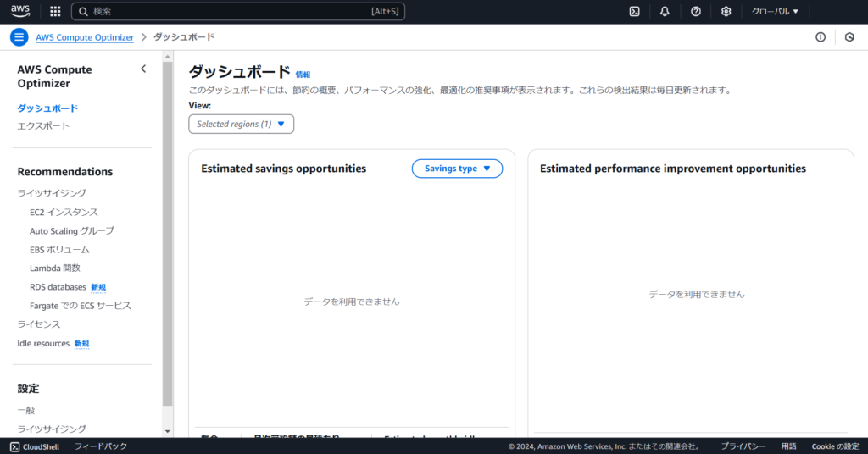Open the 情報 info link beside title
The image size is (868, 454).
tap(303, 75)
